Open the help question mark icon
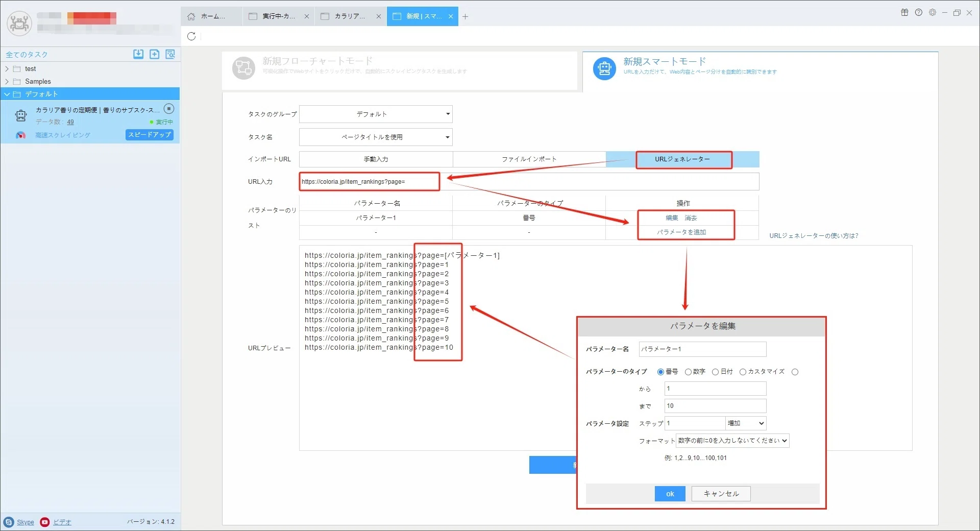This screenshot has width=980, height=531. pos(919,12)
